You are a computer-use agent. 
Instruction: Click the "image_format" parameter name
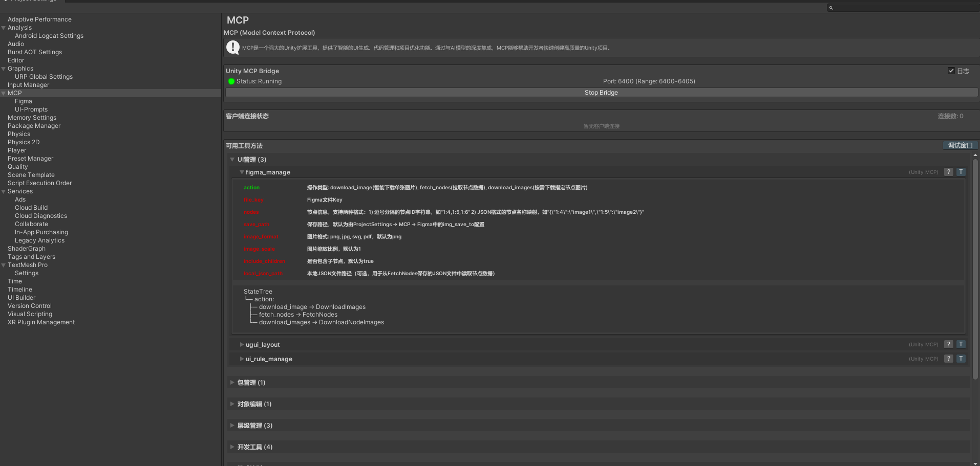pyautogui.click(x=261, y=237)
